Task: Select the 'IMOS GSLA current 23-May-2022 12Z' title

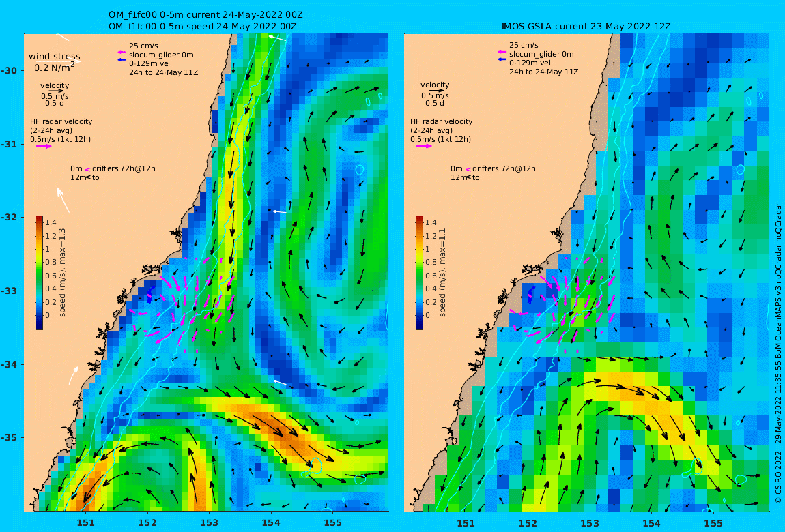Action: tap(586, 26)
